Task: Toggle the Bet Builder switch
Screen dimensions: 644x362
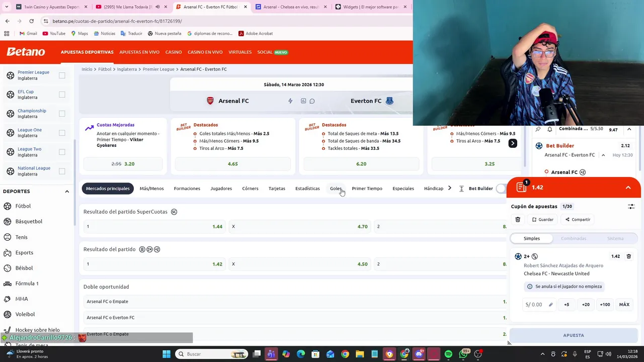Action: click(501, 189)
